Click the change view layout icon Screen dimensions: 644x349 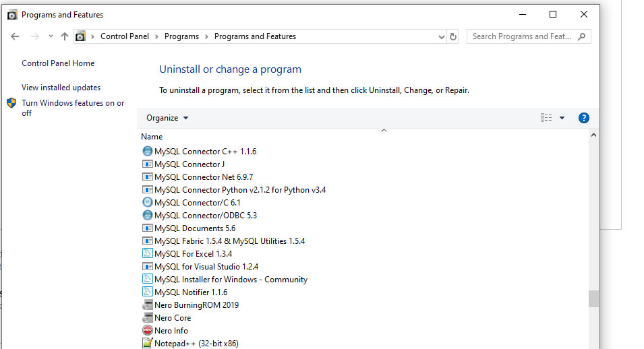[546, 118]
